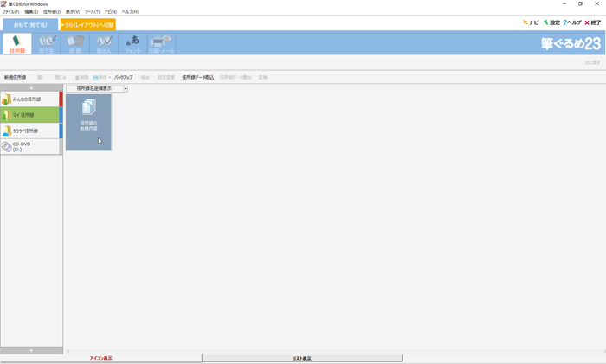Expand the 保存 save dropdown arrow
The image size is (606, 364).
pos(110,78)
